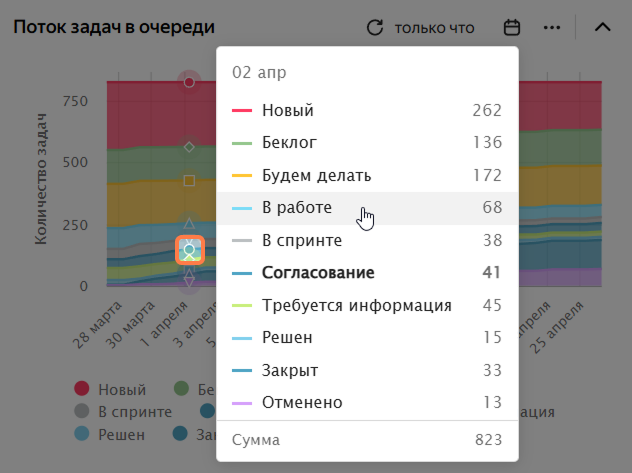Viewport: 632px width, 473px height.
Task: Toggle the В спринте legend item
Action: pos(123,412)
